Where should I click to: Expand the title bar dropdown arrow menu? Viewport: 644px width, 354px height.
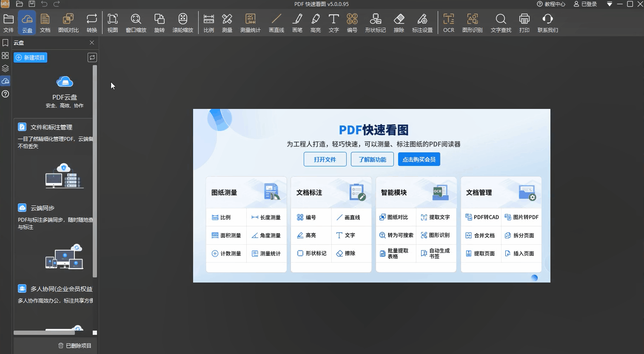(x=609, y=4)
